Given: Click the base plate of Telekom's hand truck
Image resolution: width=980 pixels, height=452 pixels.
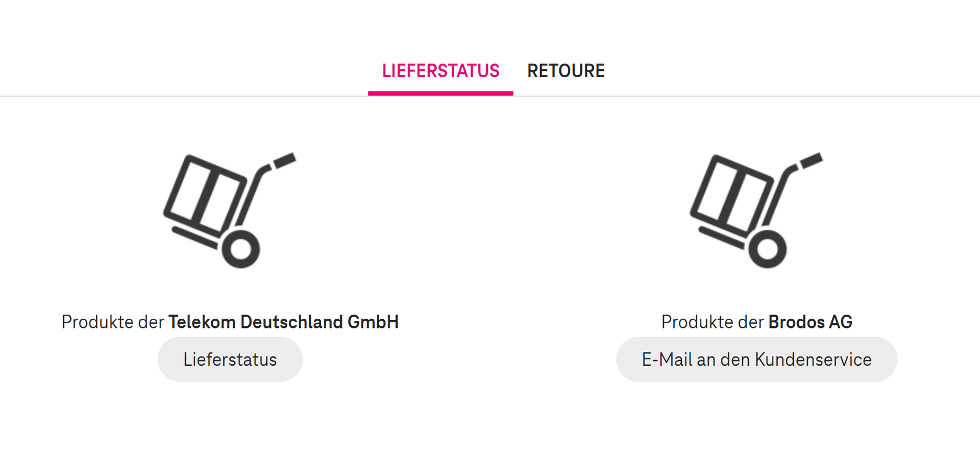Looking at the screenshot, I should click(195, 238).
